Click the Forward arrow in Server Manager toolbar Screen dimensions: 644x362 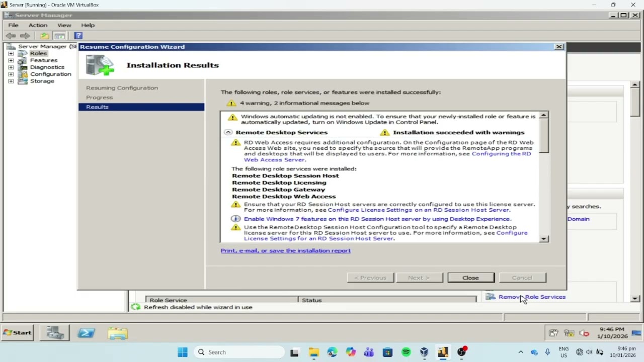(x=25, y=36)
